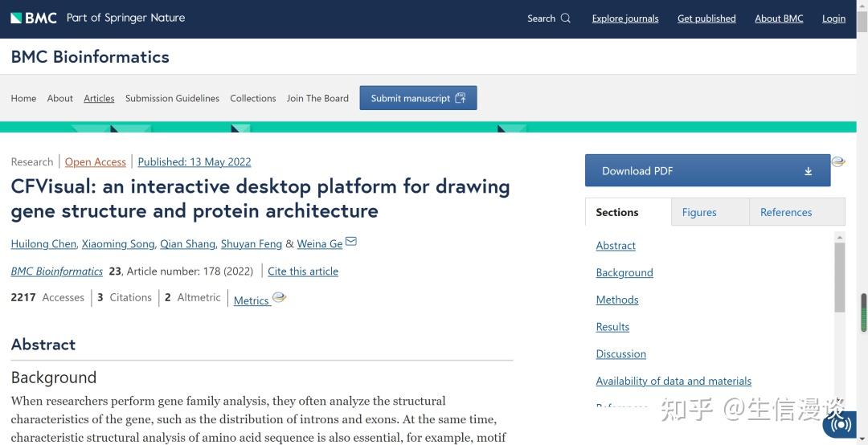Viewport: 868px width, 445px height.
Task: Open author Huilong Chen link
Action: pyautogui.click(x=43, y=244)
